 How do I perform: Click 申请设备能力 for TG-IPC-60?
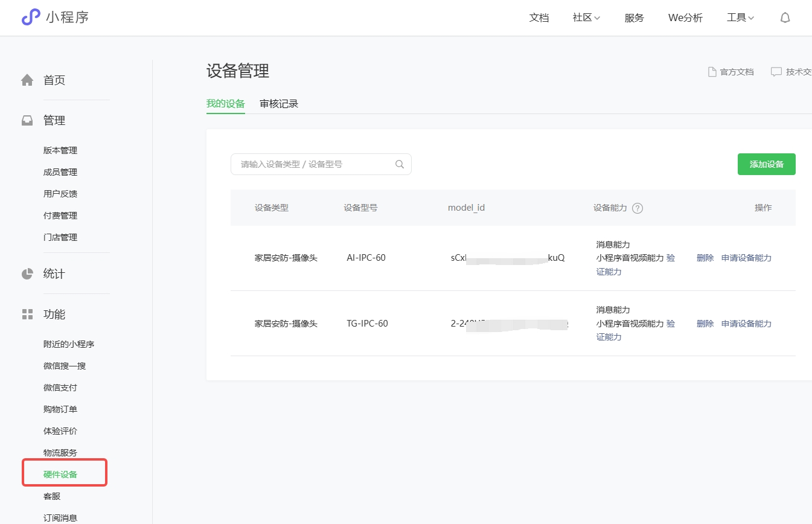746,324
